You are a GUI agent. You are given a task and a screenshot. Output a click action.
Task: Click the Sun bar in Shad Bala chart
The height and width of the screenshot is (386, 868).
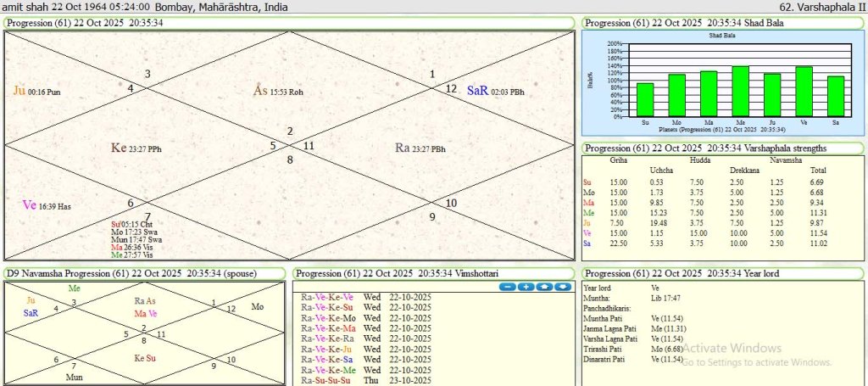(x=645, y=100)
